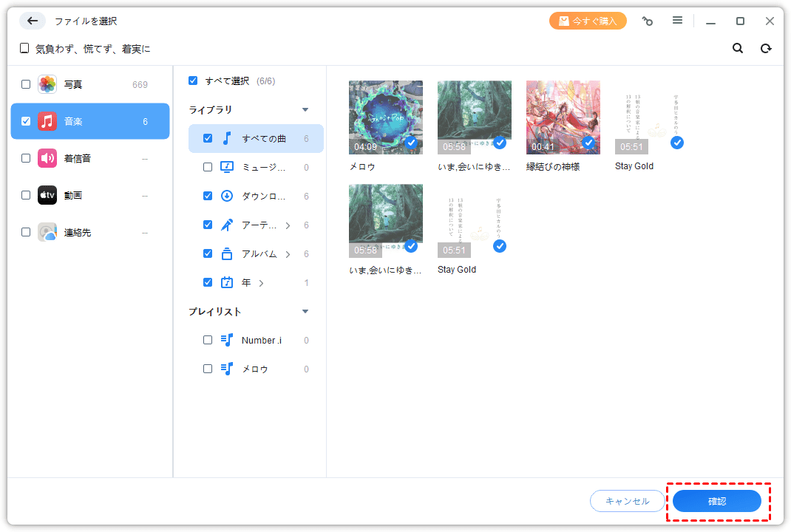This screenshot has height=532, width=791.
Task: Collapse the ライブラリ section arrow
Action: 305,110
